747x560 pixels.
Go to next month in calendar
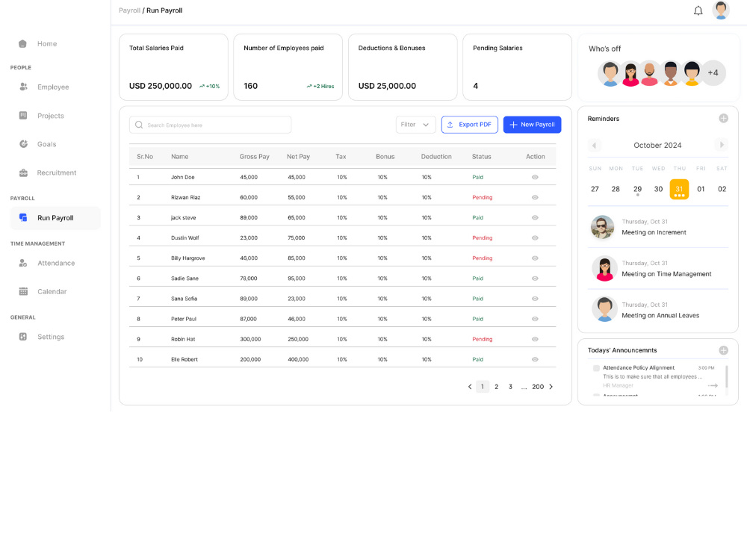tap(722, 145)
